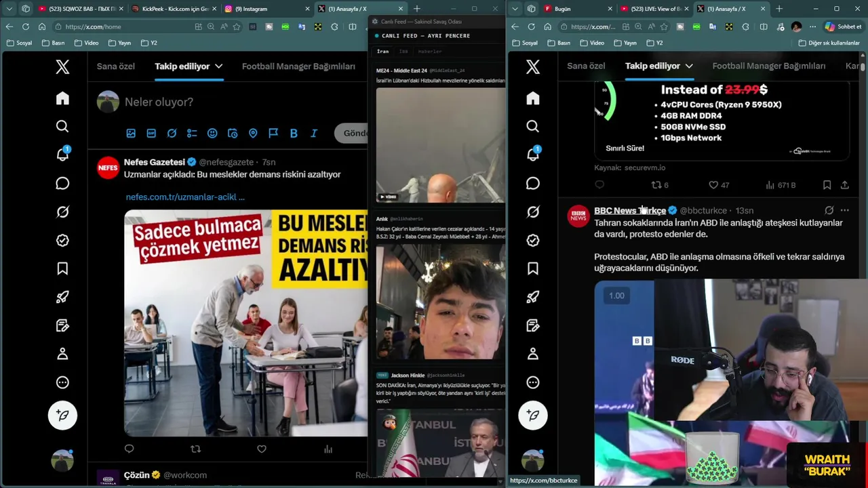Apply bold formatting in post composer

(294, 134)
